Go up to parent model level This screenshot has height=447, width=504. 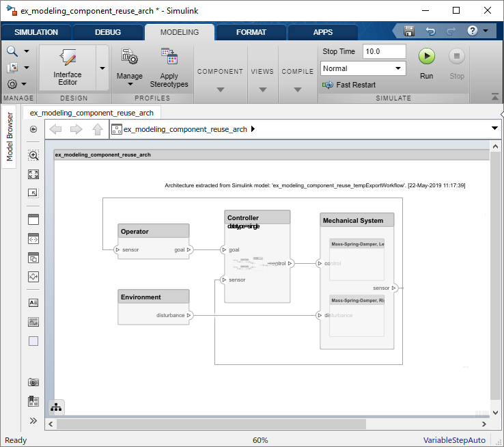tap(98, 129)
